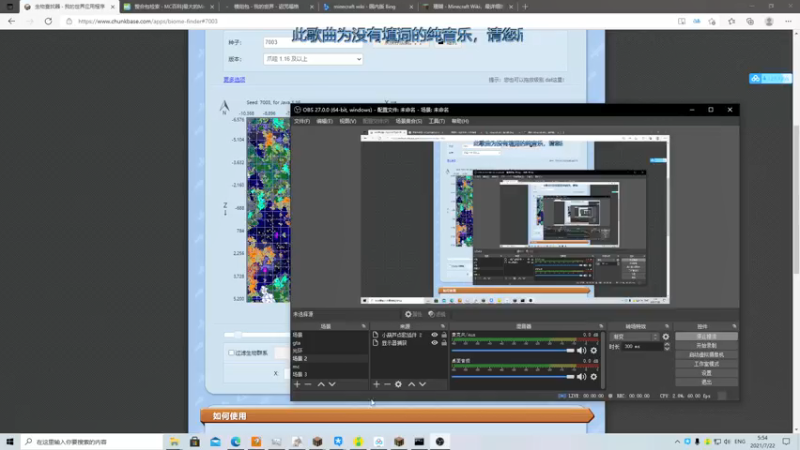
Task: Open browser profile avatar
Action: (769, 21)
